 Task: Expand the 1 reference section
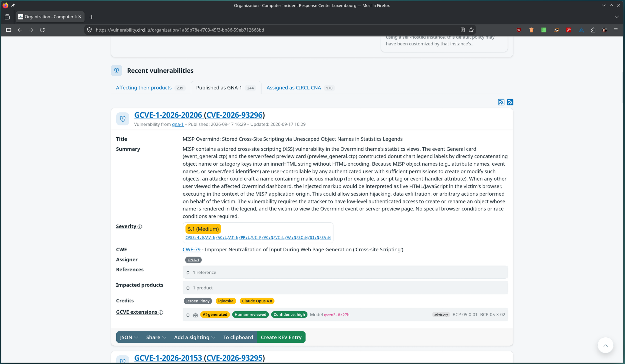[x=345, y=272]
